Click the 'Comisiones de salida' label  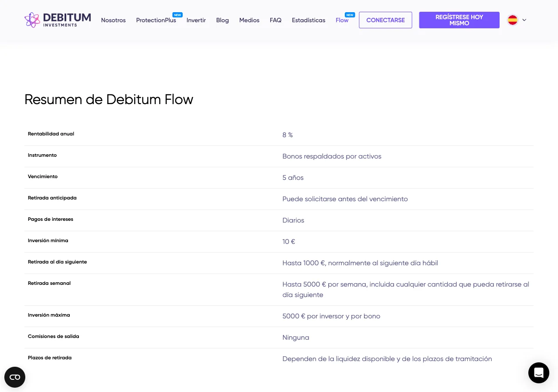[x=54, y=336]
